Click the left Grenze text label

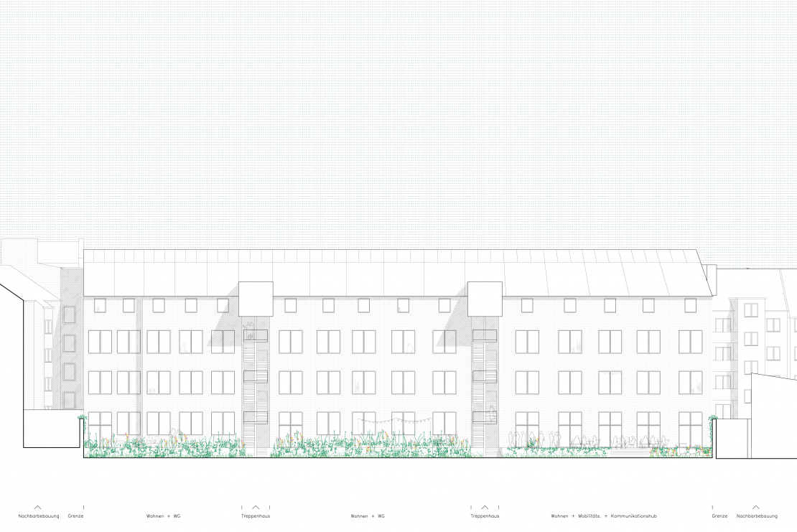coord(75,516)
